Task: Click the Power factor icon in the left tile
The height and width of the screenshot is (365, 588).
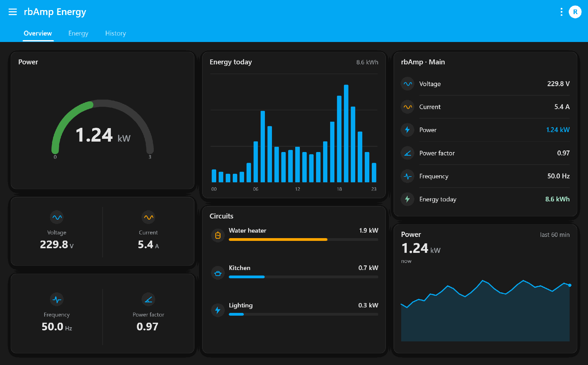Action: [149, 299]
